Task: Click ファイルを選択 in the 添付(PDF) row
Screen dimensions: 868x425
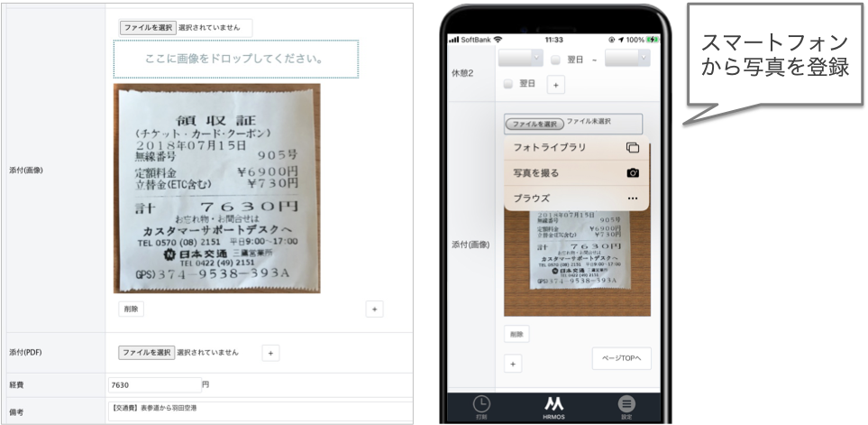Action: (x=147, y=352)
